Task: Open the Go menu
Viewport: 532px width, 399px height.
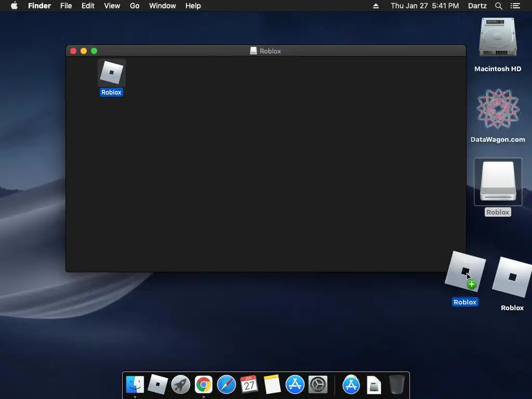Action: pyautogui.click(x=135, y=6)
